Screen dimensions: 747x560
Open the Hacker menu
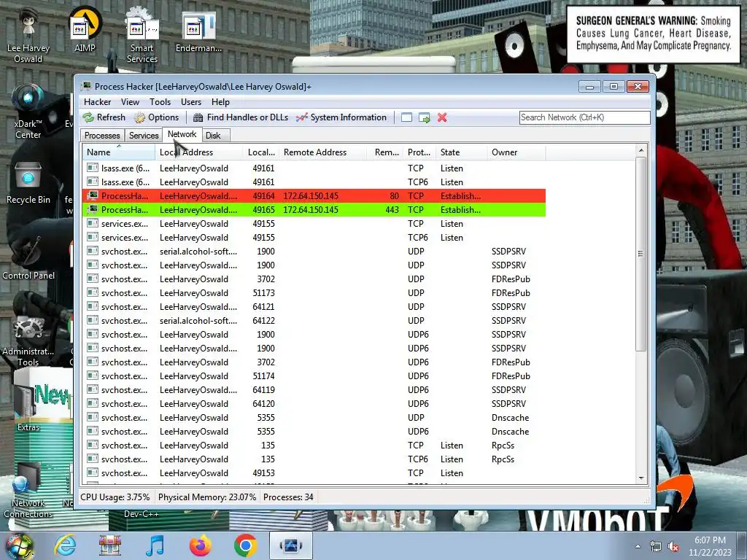97,102
